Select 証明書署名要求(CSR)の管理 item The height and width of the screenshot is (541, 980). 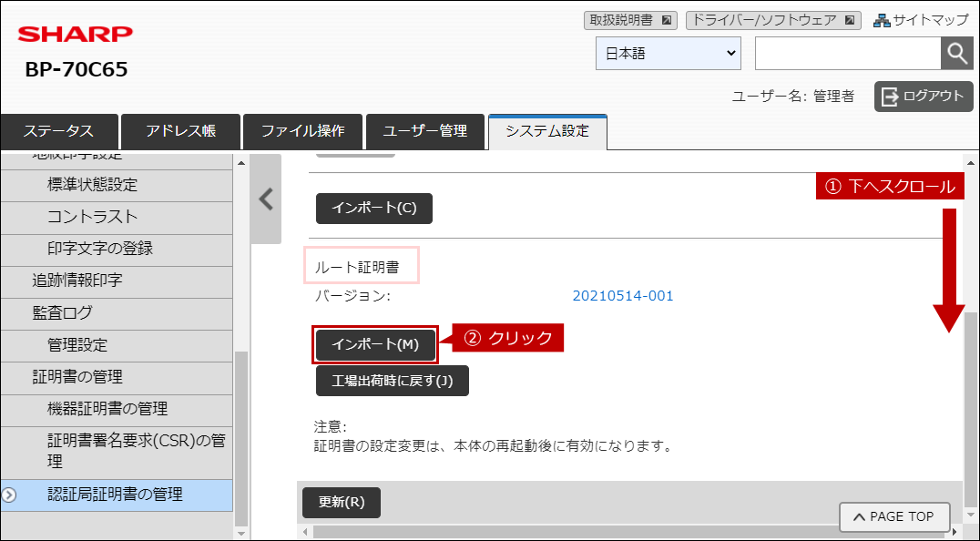[x=117, y=453]
